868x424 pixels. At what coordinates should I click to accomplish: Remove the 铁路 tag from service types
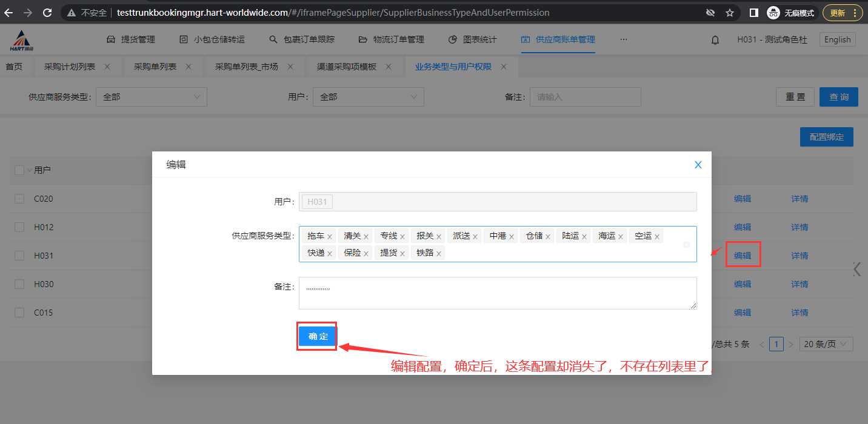coord(439,253)
